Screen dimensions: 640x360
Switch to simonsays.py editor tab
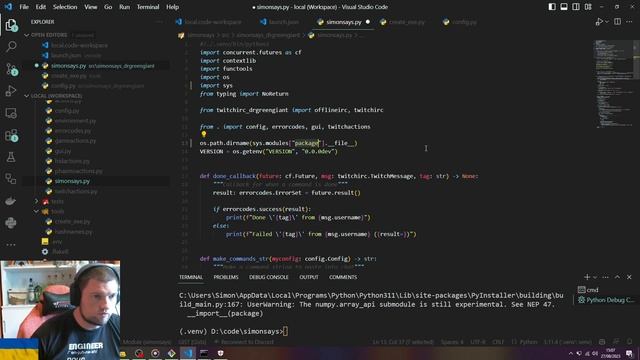[x=344, y=22]
